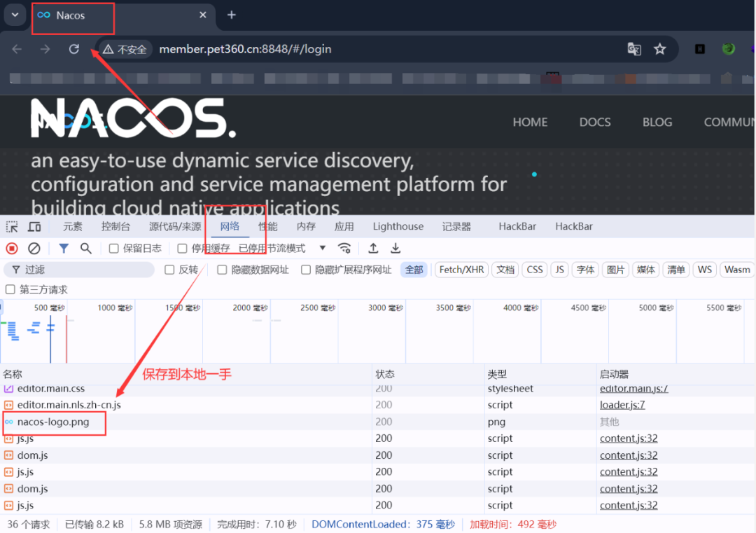Clear the network log
The image size is (756, 533).
(x=34, y=249)
